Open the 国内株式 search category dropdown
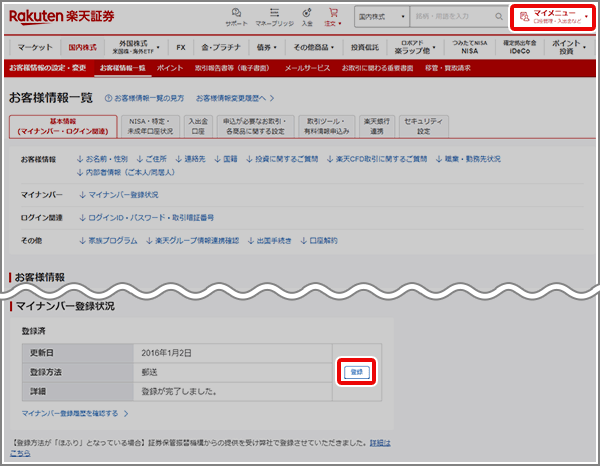The width and height of the screenshot is (600, 466). pos(382,16)
